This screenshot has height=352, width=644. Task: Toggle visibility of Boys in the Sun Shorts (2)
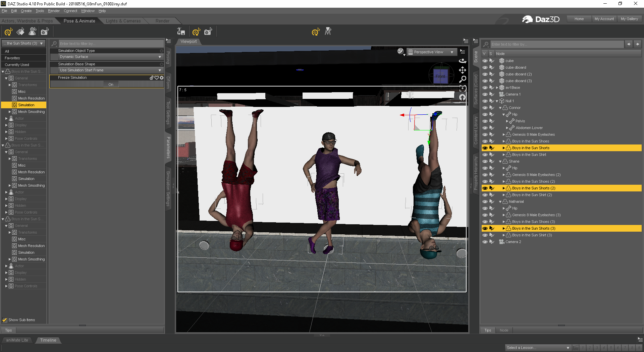(x=485, y=188)
